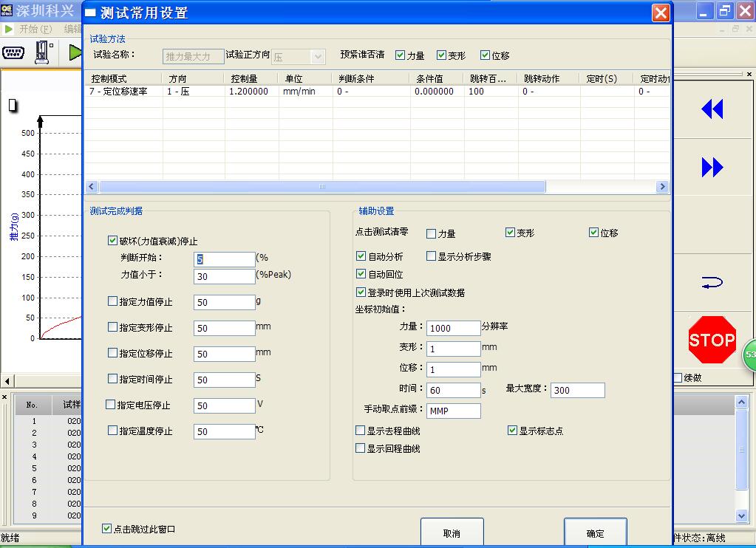Image resolution: width=756 pixels, height=548 pixels.
Task: Toggle 自动回位 checkbox
Action: point(361,274)
